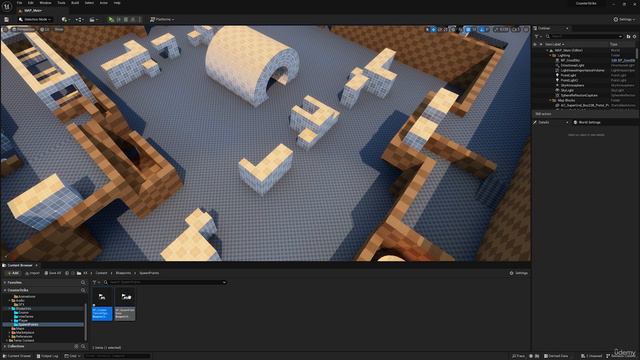Image resolution: width=640 pixels, height=360 pixels.
Task: Toggle the Outliner visibility column header eye
Action: coord(535,44)
